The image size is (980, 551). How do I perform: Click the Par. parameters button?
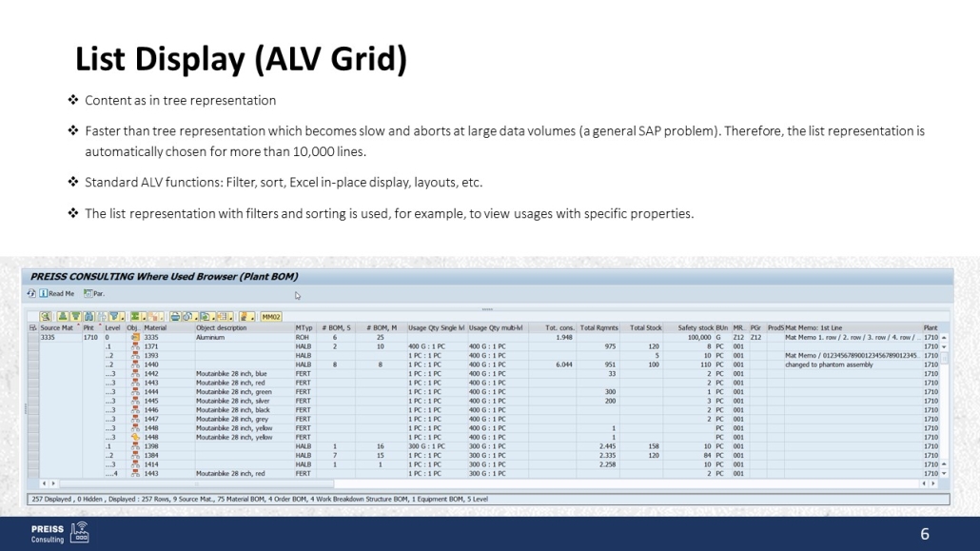pyautogui.click(x=94, y=293)
